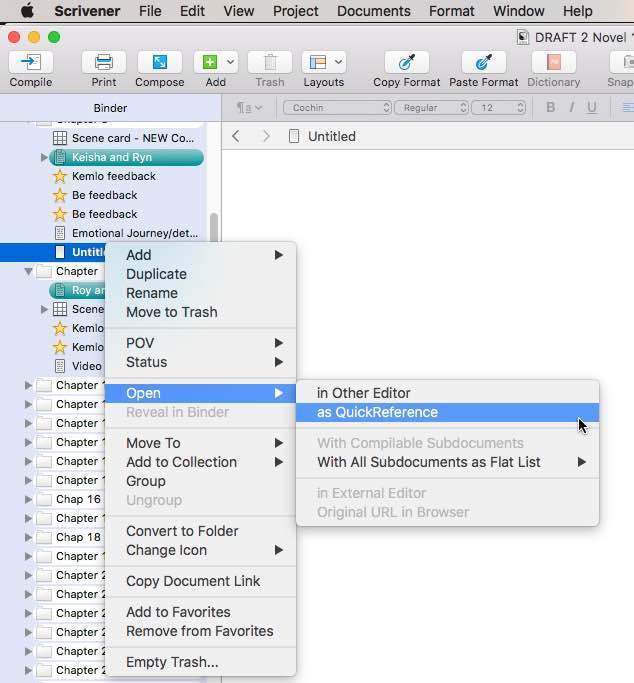
Task: Choose Empty Trash... entry
Action: coord(201,662)
